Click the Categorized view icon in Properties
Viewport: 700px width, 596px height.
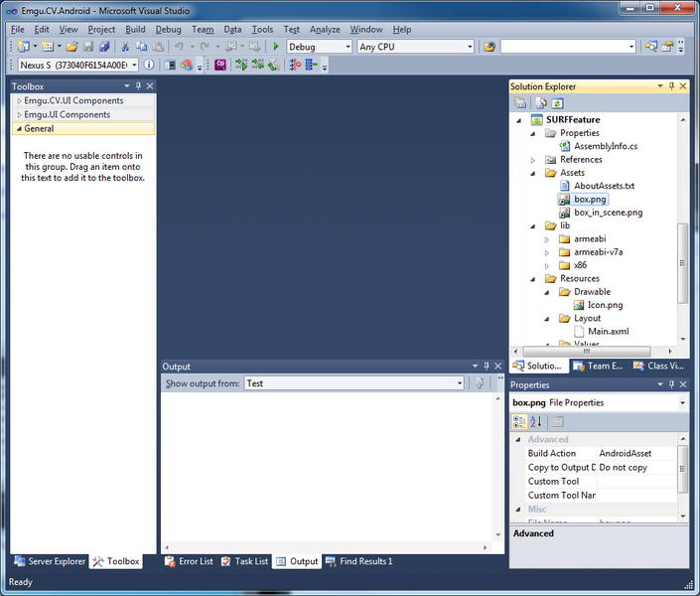(x=519, y=421)
